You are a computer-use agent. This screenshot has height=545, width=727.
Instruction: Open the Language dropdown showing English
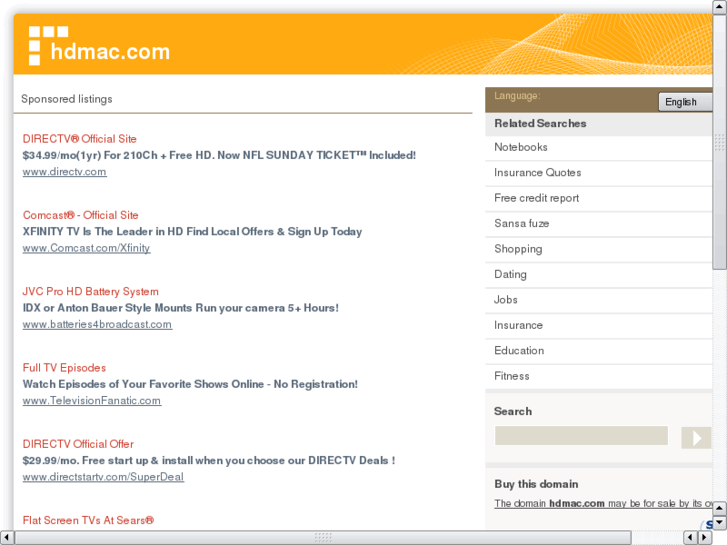pos(685,102)
